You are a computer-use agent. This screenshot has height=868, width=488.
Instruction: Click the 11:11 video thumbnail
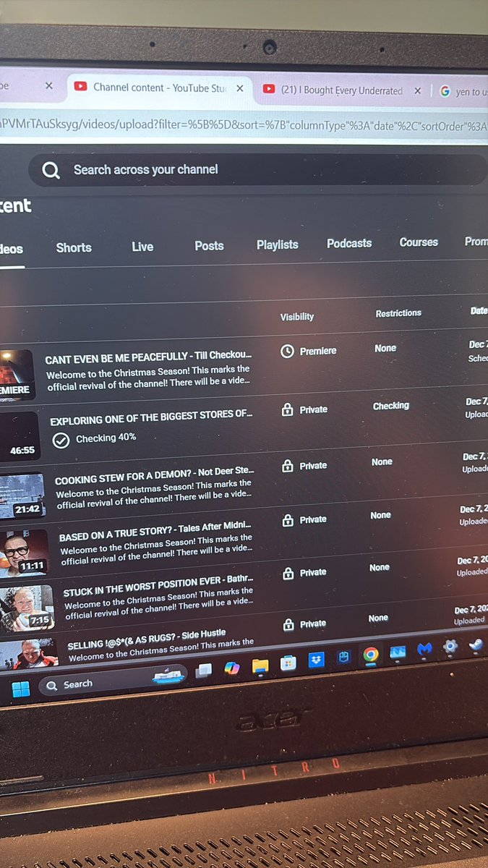pyautogui.click(x=24, y=553)
